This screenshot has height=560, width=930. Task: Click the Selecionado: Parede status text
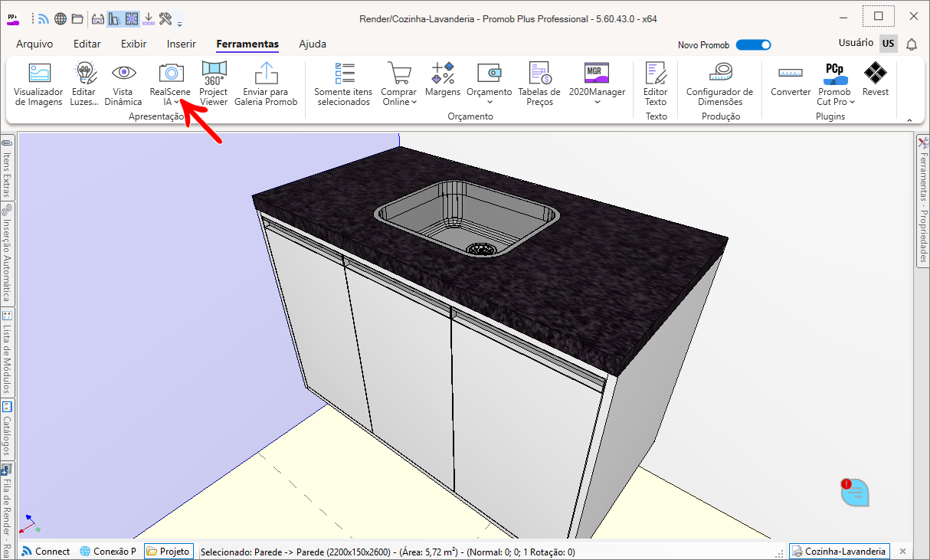point(387,552)
